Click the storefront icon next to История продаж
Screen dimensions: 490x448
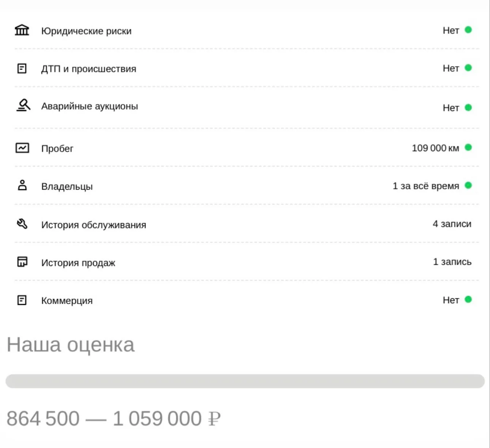pos(22,262)
